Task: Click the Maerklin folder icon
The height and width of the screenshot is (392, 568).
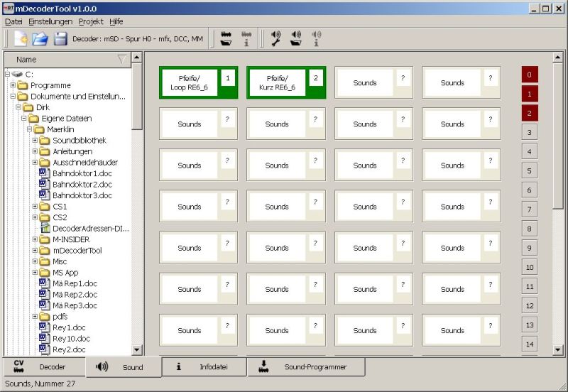Action: [x=39, y=129]
